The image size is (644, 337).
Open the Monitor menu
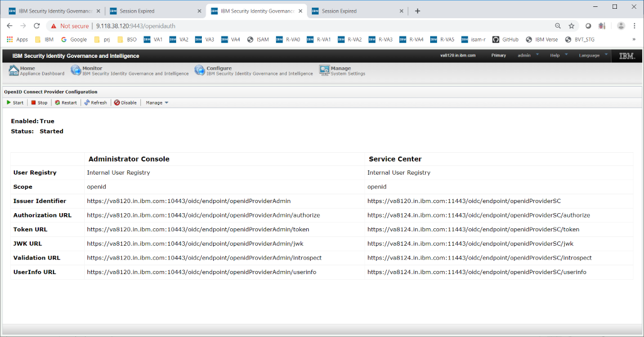coord(130,70)
